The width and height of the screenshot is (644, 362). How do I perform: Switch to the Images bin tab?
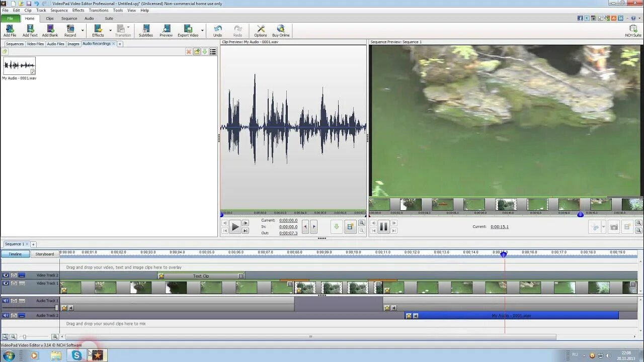click(x=73, y=44)
